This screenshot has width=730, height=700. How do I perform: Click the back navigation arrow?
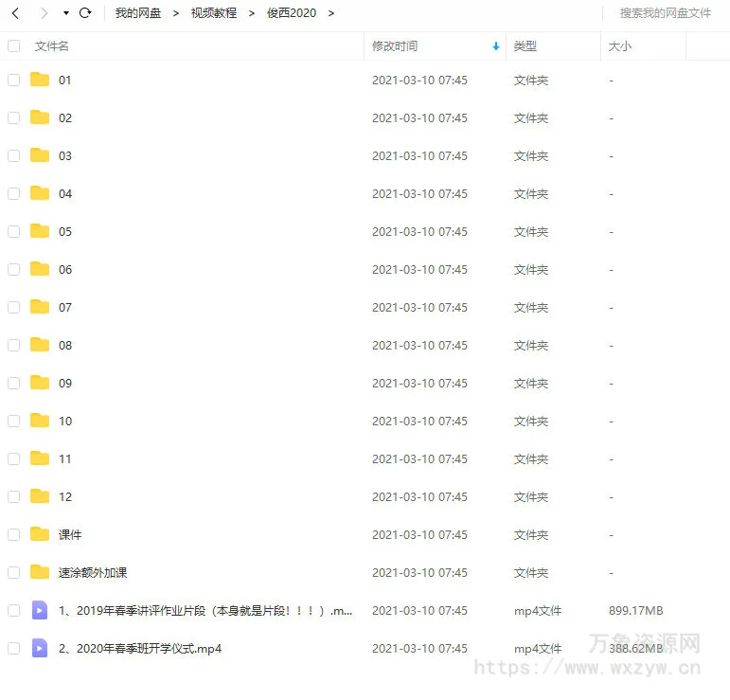[15, 13]
